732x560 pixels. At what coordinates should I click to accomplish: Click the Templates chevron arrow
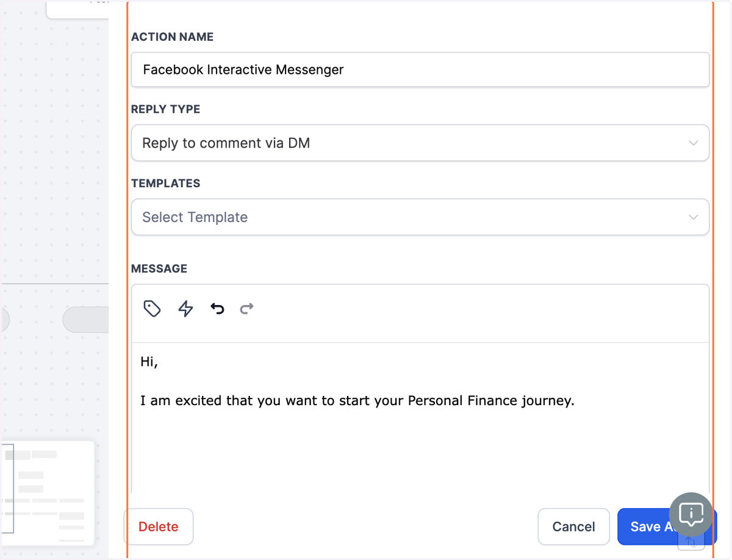pos(693,217)
